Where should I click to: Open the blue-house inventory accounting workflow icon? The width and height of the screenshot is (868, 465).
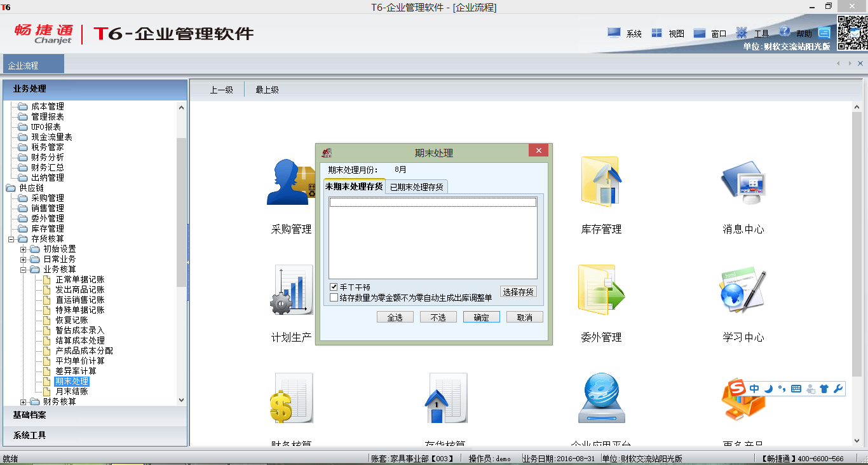point(445,398)
